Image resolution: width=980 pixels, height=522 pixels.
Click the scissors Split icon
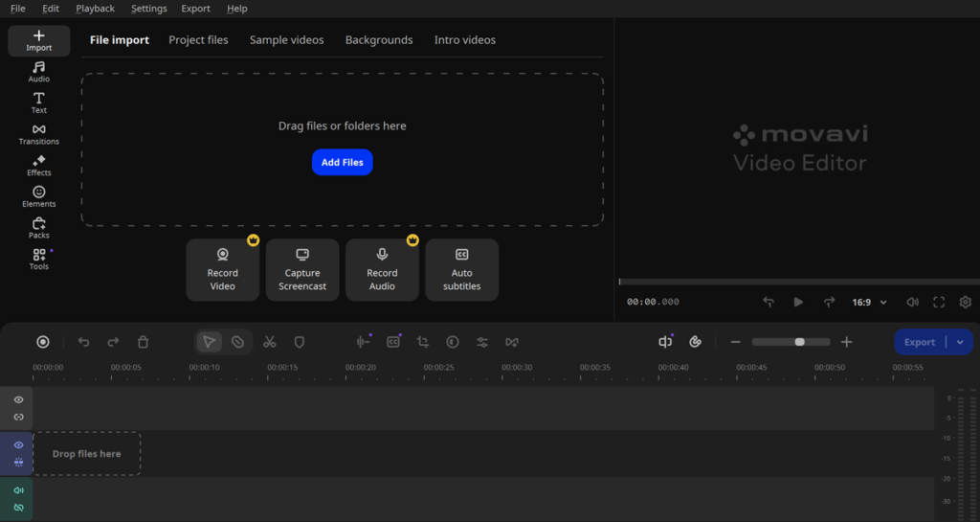pyautogui.click(x=269, y=342)
